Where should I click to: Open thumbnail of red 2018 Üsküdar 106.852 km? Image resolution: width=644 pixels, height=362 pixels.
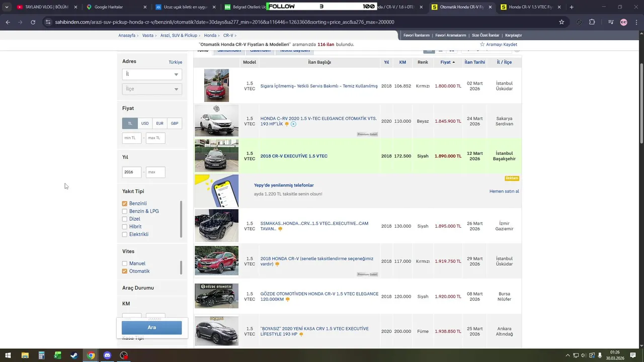point(216,85)
